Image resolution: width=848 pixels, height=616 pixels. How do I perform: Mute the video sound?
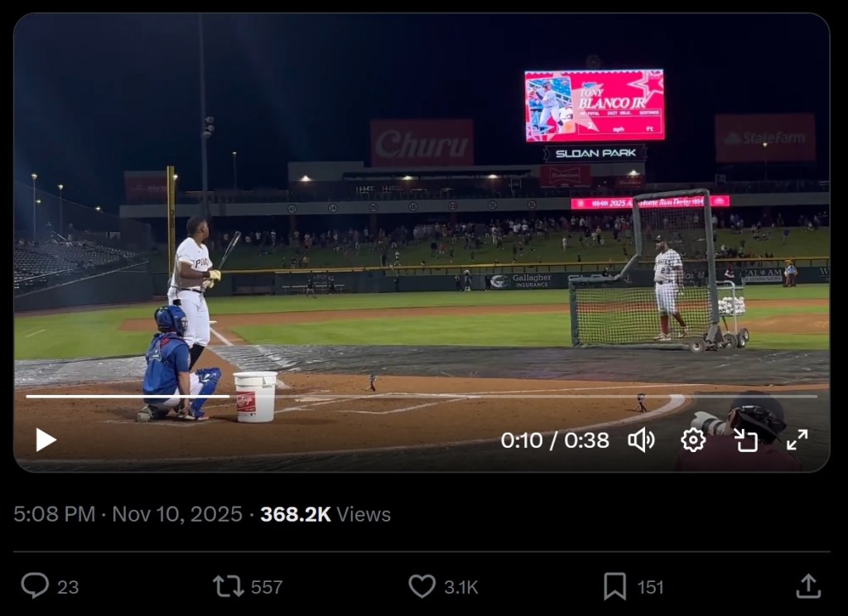click(641, 440)
